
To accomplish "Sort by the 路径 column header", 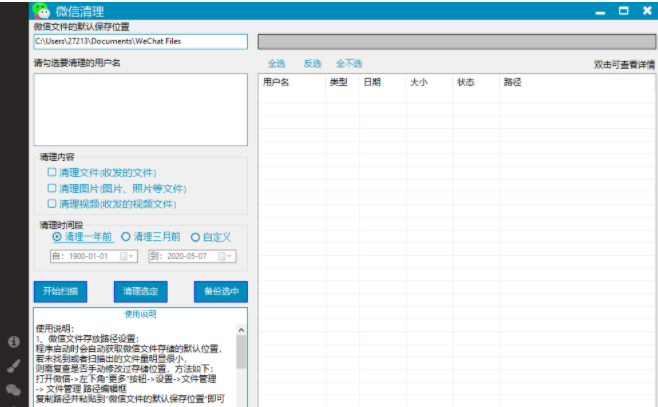I will coord(577,82).
